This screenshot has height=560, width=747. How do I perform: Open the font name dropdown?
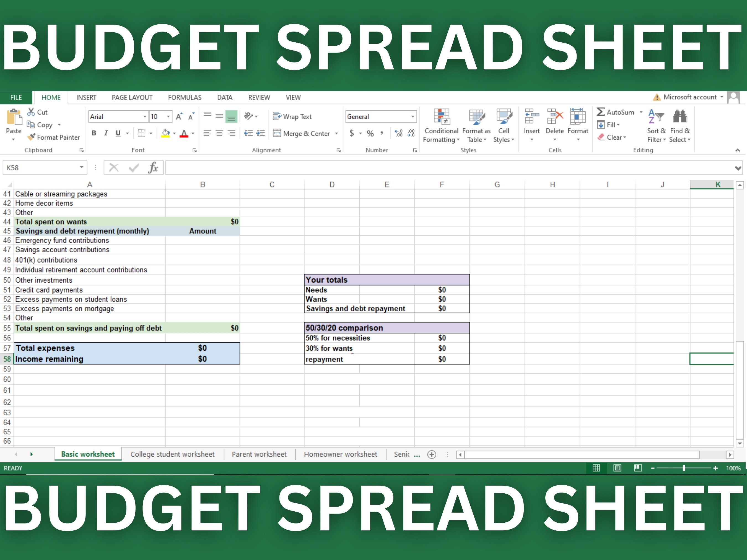[145, 116]
